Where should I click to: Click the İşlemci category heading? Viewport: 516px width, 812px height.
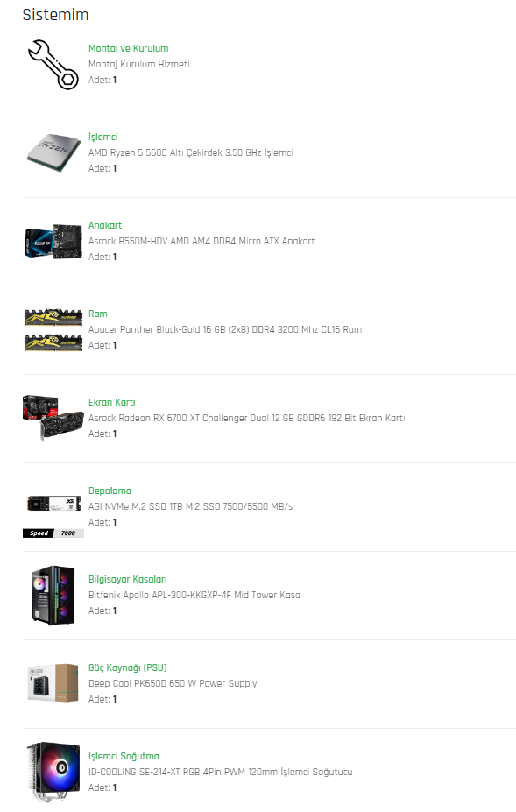pos(103,137)
